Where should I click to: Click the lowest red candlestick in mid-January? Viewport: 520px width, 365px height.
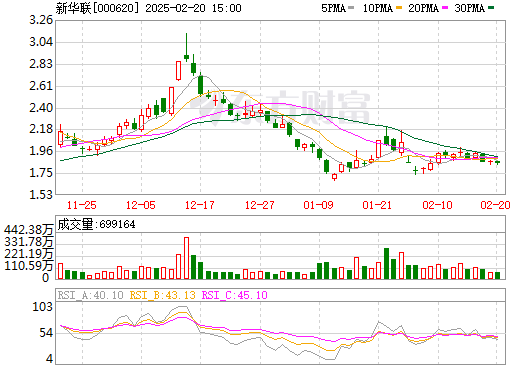[x=334, y=177]
